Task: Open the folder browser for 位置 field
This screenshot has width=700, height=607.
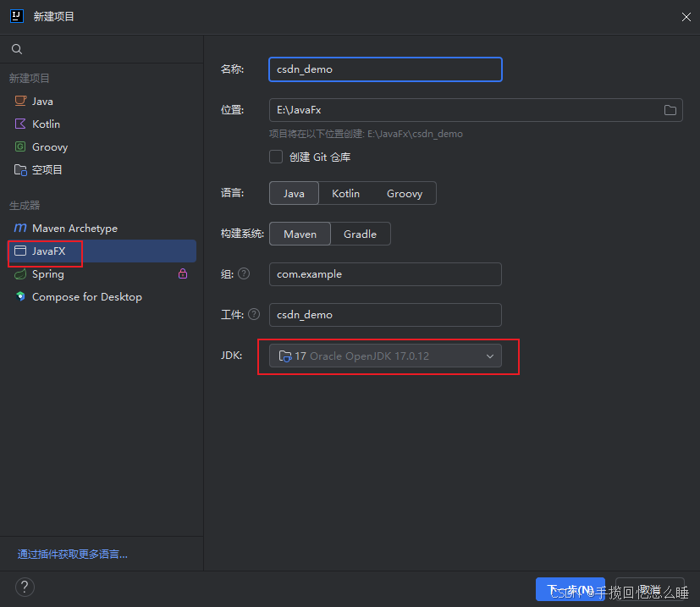Action: 669,109
